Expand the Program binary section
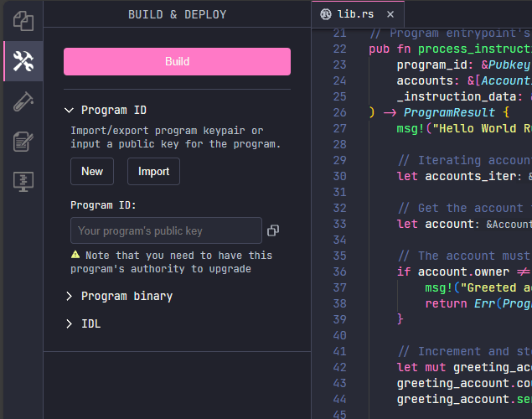The image size is (532, 419). click(x=70, y=296)
